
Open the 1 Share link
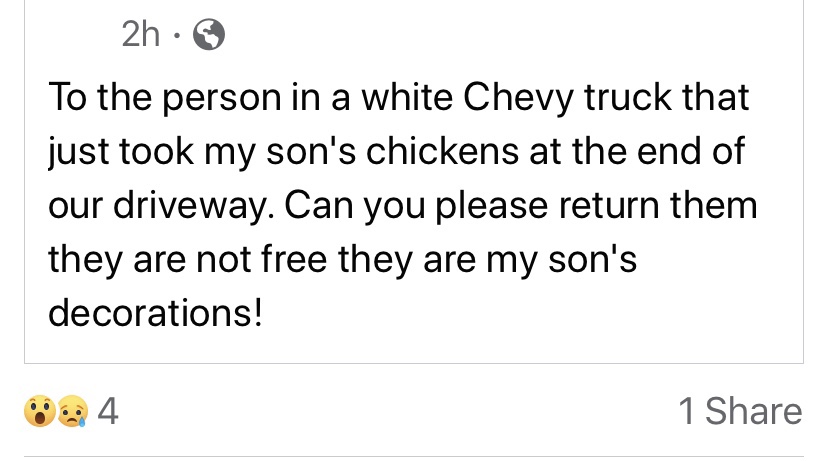click(739, 411)
